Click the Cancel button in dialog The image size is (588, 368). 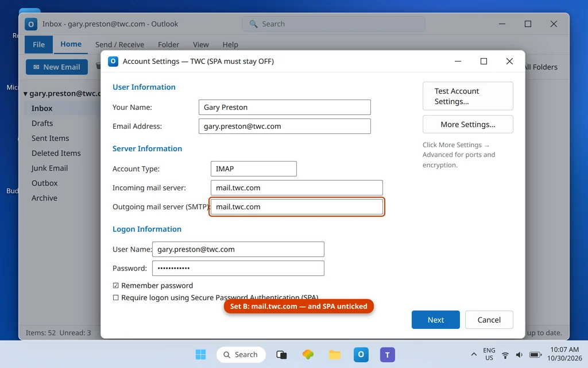pyautogui.click(x=489, y=320)
